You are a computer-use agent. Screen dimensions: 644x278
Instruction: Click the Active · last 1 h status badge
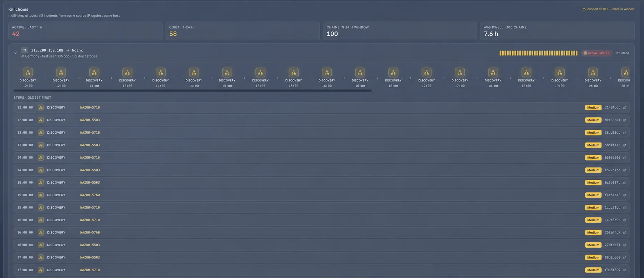click(596, 53)
